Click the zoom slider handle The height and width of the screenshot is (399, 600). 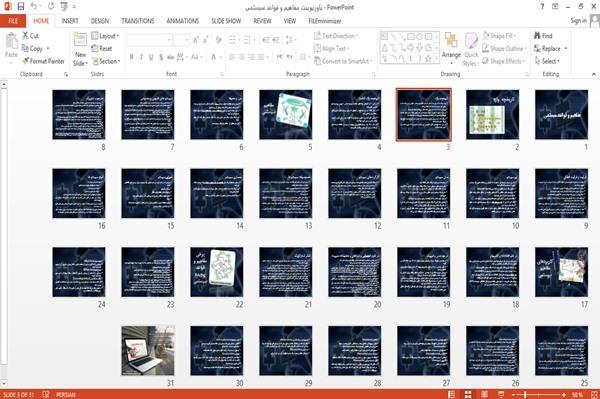[525, 394]
